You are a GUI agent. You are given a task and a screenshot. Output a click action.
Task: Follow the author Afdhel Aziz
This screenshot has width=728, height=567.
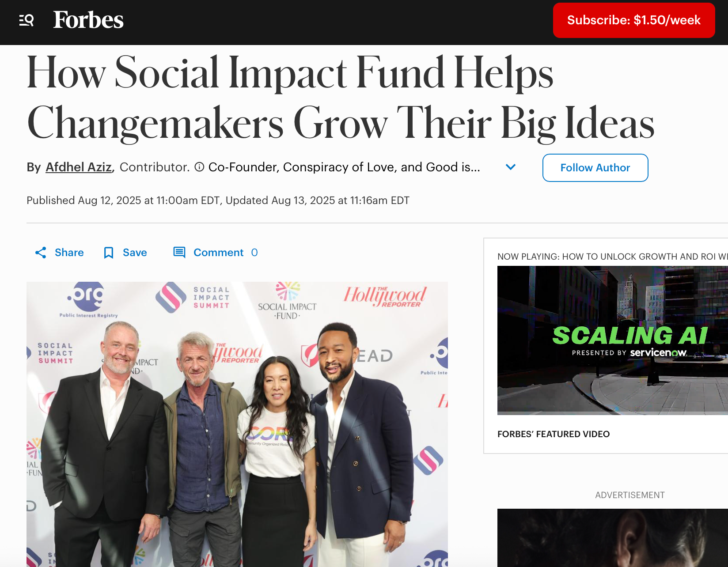[595, 168]
